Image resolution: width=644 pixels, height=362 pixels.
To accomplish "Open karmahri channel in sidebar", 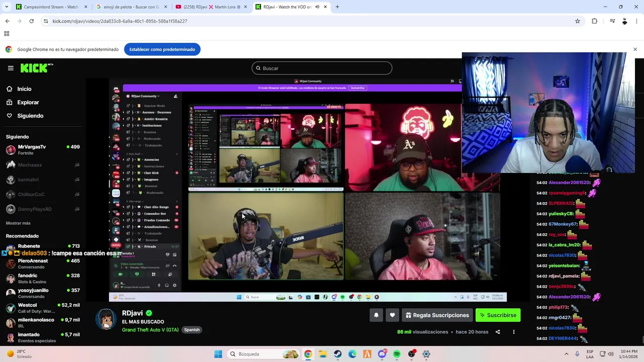I will tap(43, 179).
